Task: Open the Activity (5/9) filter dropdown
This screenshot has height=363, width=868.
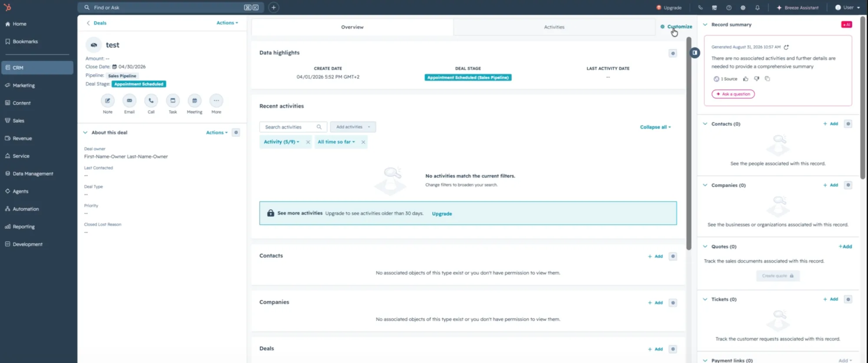Action: click(x=282, y=142)
